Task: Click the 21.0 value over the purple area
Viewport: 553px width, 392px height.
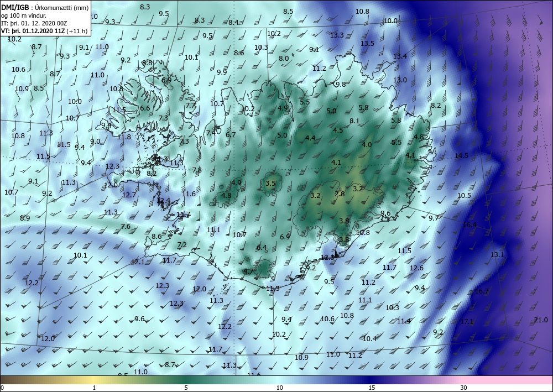Action: [541, 320]
